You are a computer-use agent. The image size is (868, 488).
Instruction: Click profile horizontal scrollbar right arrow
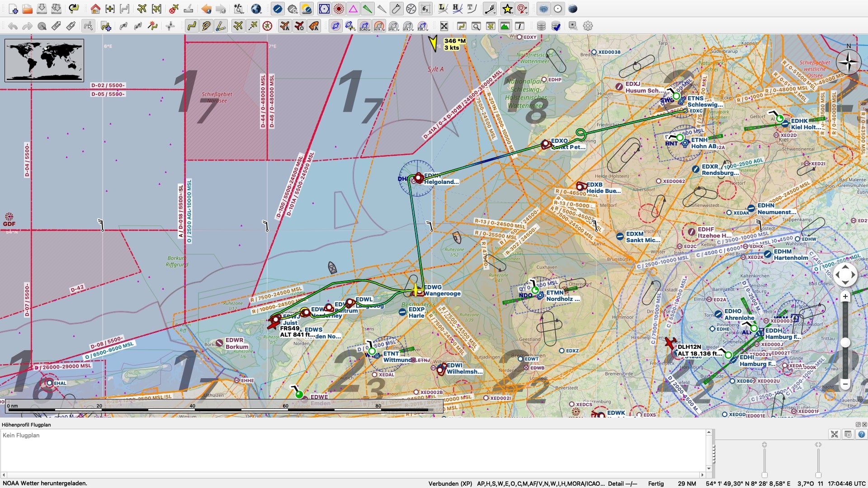point(703,475)
